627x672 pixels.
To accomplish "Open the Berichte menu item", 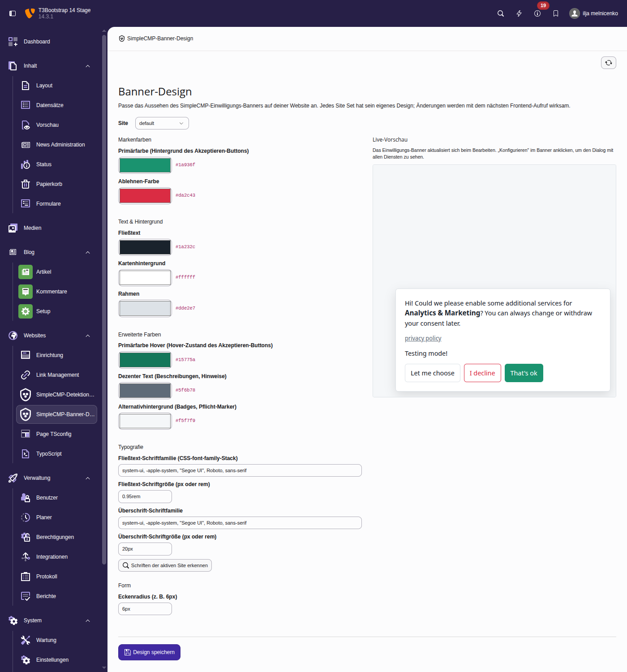I will pyautogui.click(x=56, y=596).
